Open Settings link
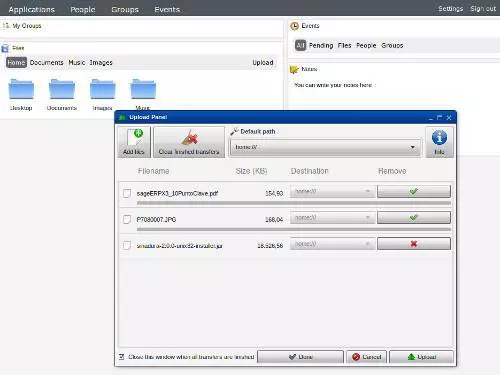The height and width of the screenshot is (375, 500). click(451, 9)
